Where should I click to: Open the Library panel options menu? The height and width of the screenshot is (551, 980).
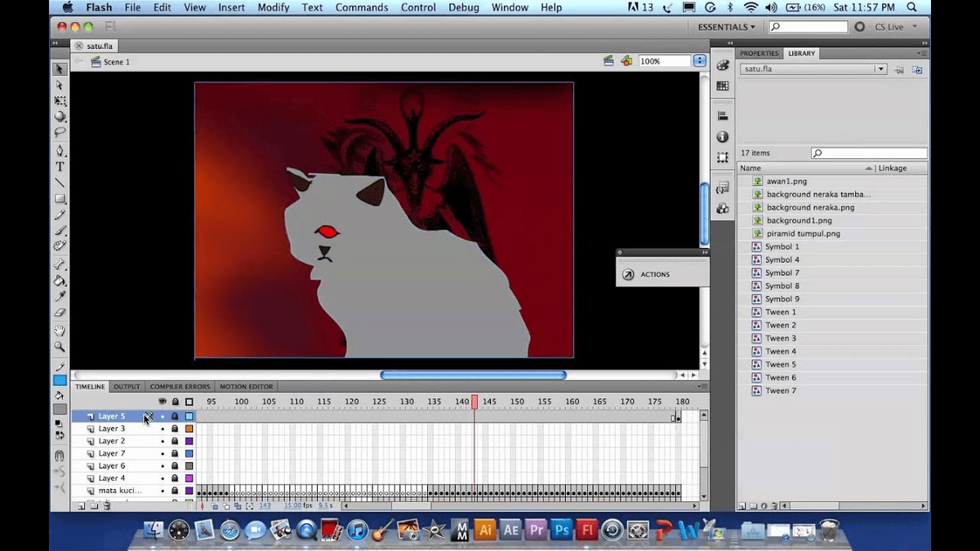[x=921, y=53]
